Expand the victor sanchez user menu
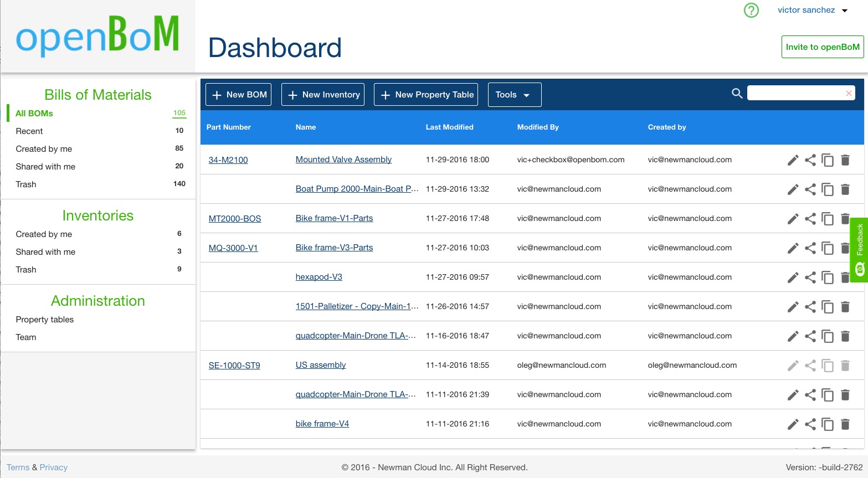This screenshot has height=478, width=868. pos(813,10)
